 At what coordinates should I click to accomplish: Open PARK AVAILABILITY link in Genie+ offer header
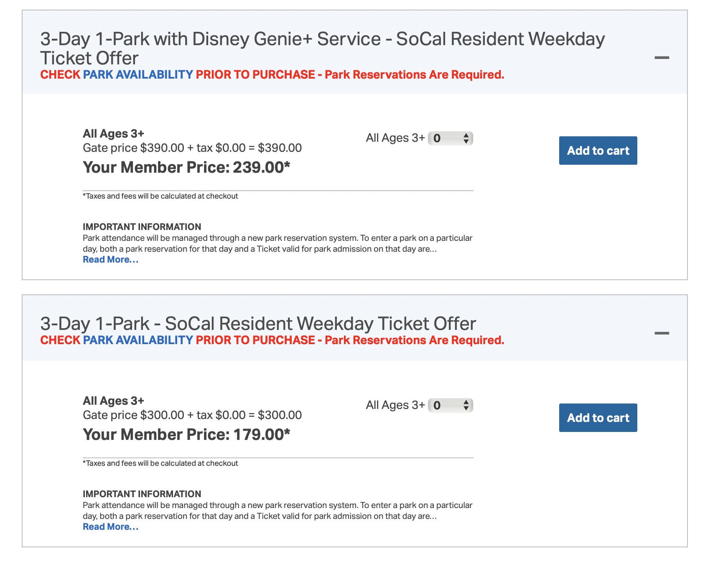tap(137, 75)
